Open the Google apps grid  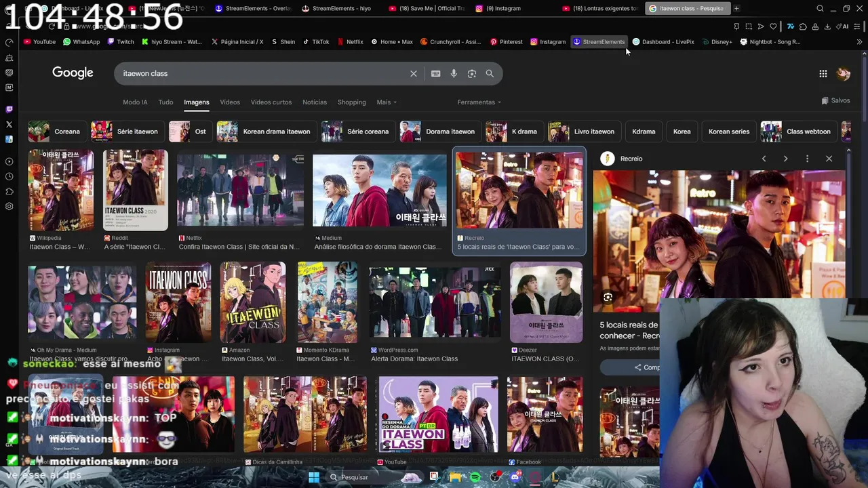(823, 73)
